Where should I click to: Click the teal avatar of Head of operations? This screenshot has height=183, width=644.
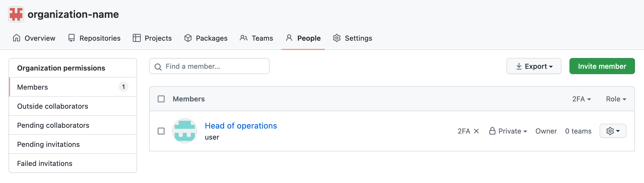coord(185,131)
